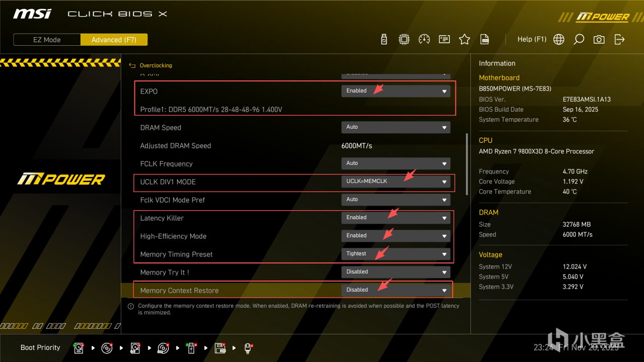Go back using the Overclocking arrow icon
The height and width of the screenshot is (362, 644).
(x=132, y=65)
